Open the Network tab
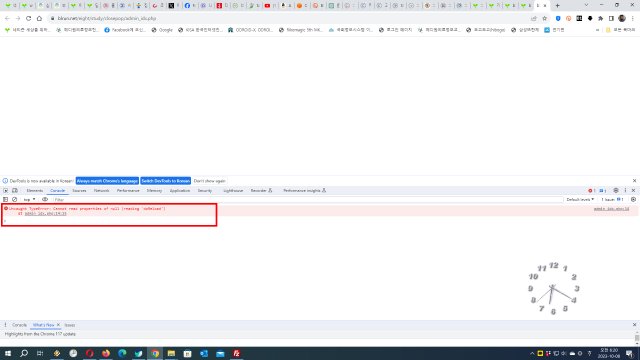This screenshot has width=640, height=360. pos(102,191)
